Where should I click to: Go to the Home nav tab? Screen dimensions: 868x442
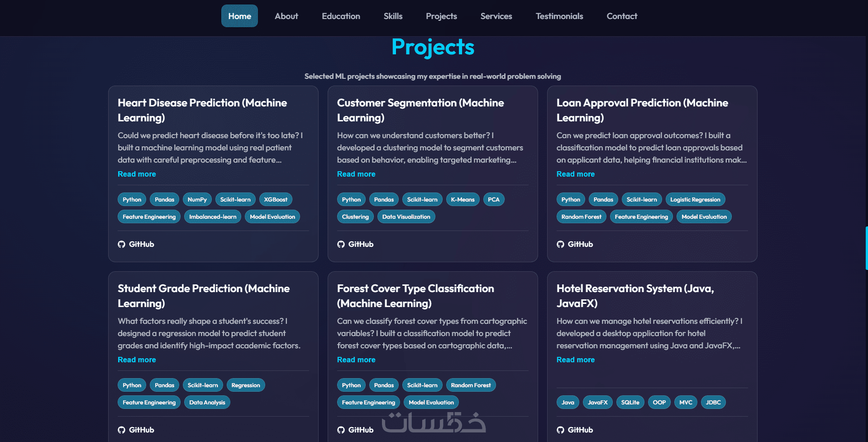coord(239,16)
